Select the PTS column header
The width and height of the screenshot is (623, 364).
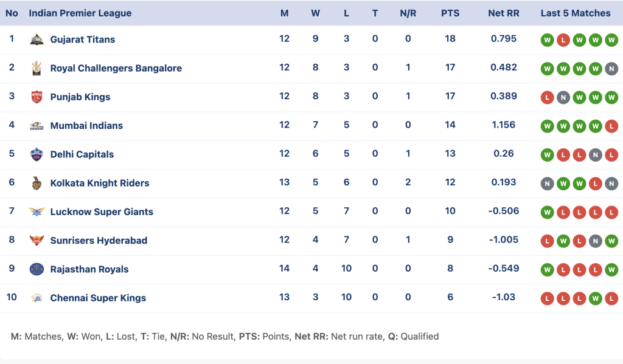tap(450, 13)
